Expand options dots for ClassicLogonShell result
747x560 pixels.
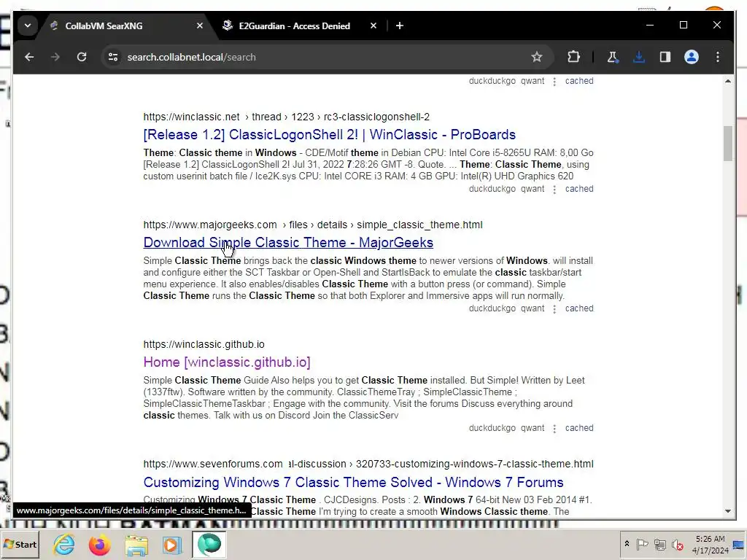554,190
